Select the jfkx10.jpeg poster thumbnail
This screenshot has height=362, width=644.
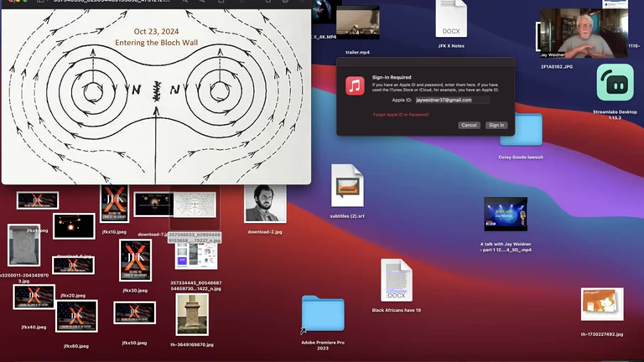(114, 204)
